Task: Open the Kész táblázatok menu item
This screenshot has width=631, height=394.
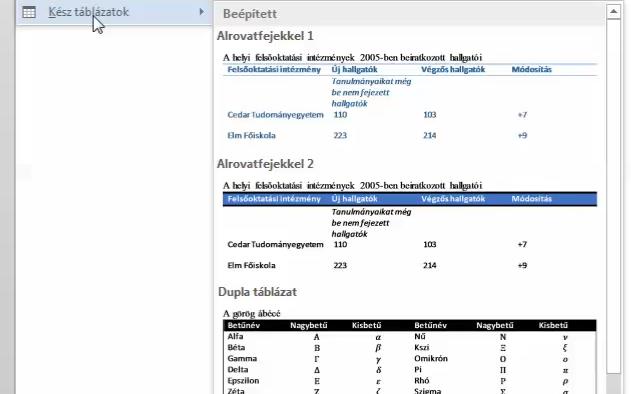Action: tap(114, 12)
